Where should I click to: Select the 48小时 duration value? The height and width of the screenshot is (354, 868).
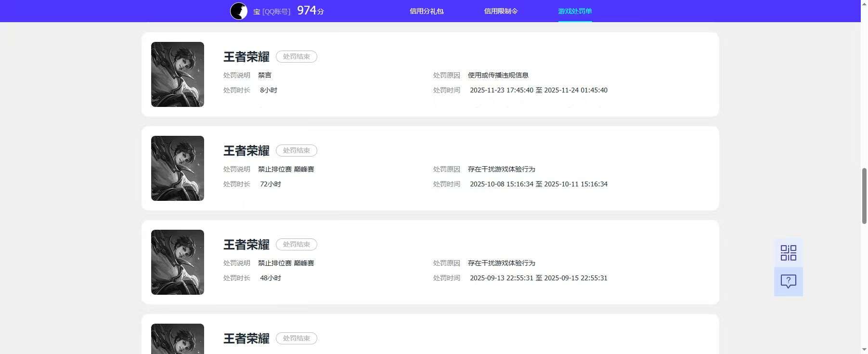pos(271,278)
